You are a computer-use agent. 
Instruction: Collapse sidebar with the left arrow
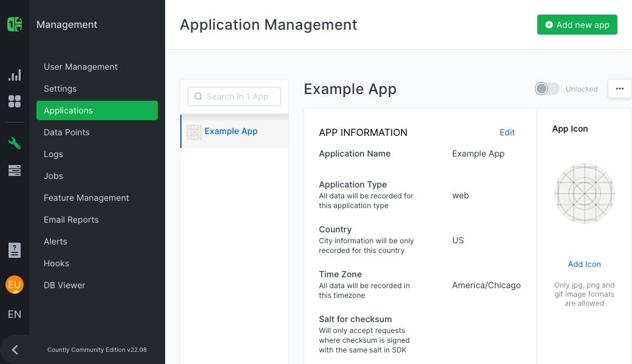pos(15,349)
